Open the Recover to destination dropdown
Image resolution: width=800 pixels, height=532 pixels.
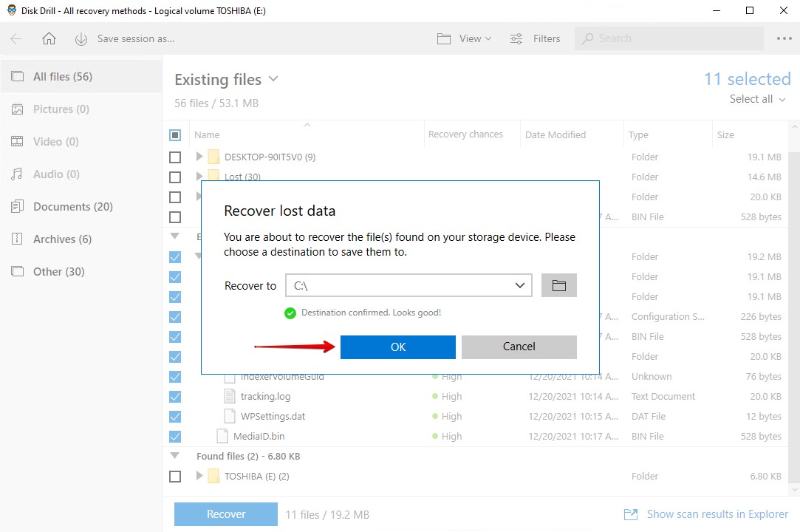pos(520,285)
